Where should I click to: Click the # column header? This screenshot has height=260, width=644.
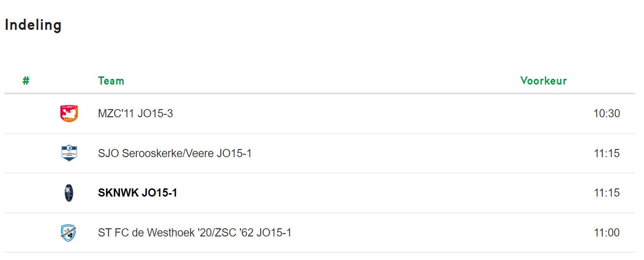point(26,81)
